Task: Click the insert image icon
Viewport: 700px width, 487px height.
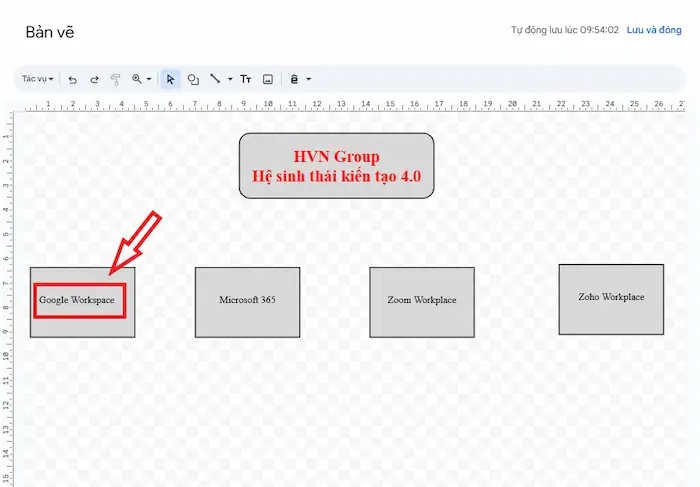Action: click(x=268, y=79)
